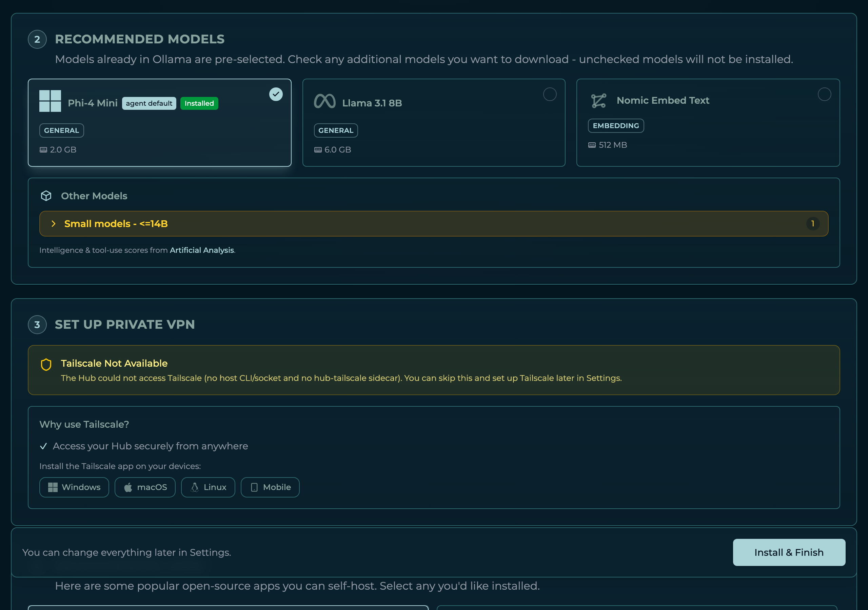The image size is (868, 610).
Task: Click the cube icon beside Other Models
Action: (x=46, y=196)
